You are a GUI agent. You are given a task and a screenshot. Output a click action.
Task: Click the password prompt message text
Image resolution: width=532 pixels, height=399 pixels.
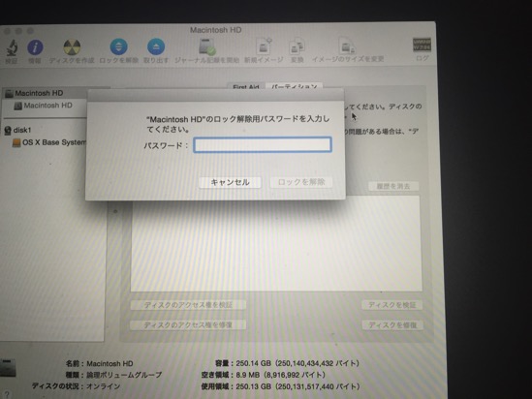click(x=237, y=124)
